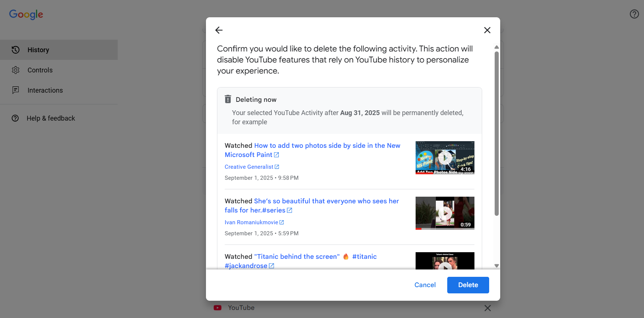Select History in the sidebar
Screen dimensions: 644x318
point(59,50)
